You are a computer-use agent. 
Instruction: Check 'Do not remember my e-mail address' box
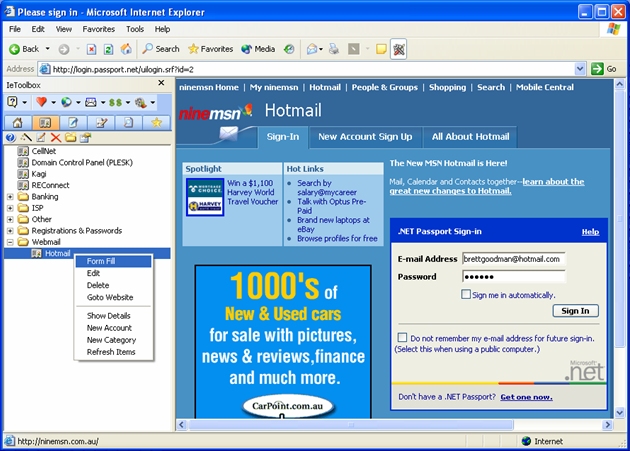pyautogui.click(x=403, y=338)
